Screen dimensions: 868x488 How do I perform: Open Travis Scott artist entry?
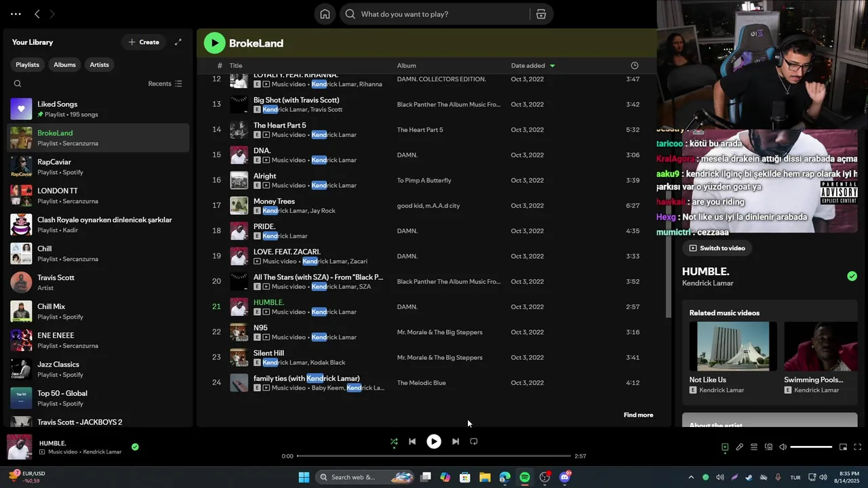click(x=98, y=283)
